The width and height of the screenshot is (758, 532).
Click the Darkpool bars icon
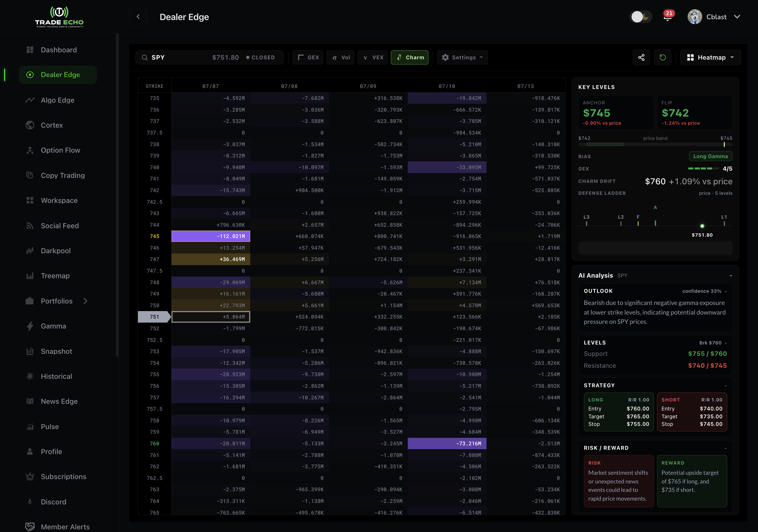point(30,251)
